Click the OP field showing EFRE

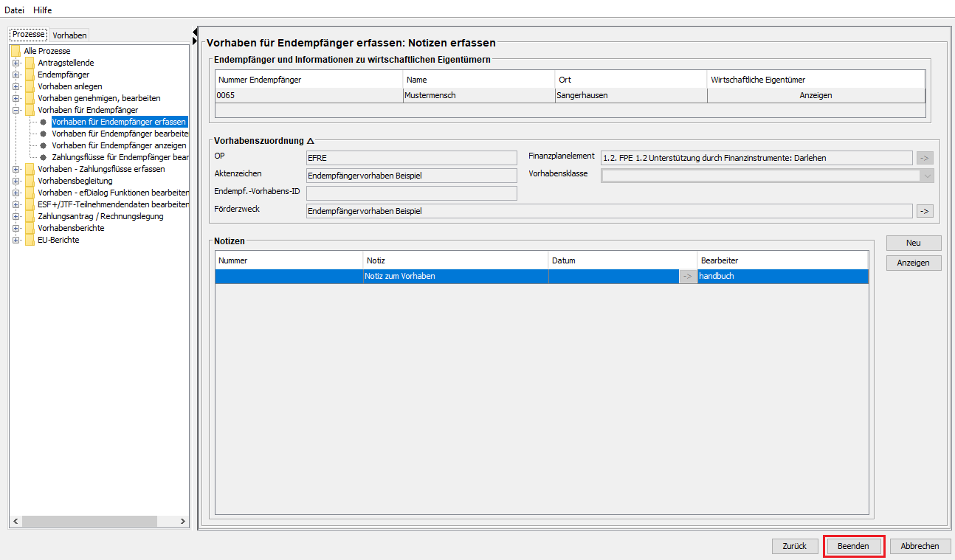tap(411, 157)
